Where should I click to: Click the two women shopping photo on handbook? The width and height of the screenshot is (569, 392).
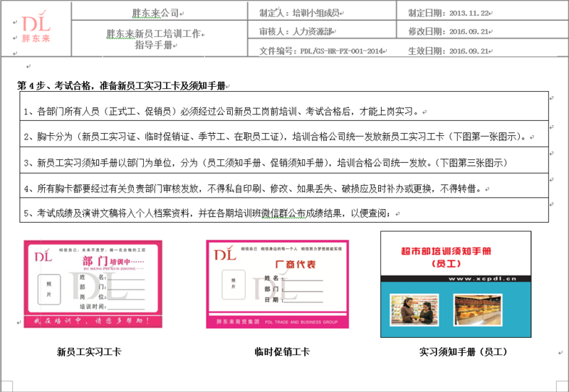414,309
